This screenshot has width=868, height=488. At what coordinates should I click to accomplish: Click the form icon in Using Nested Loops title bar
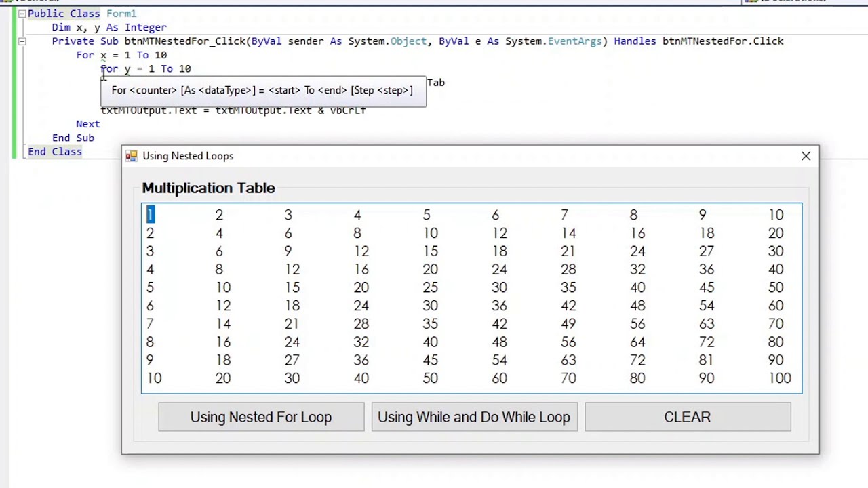(131, 156)
